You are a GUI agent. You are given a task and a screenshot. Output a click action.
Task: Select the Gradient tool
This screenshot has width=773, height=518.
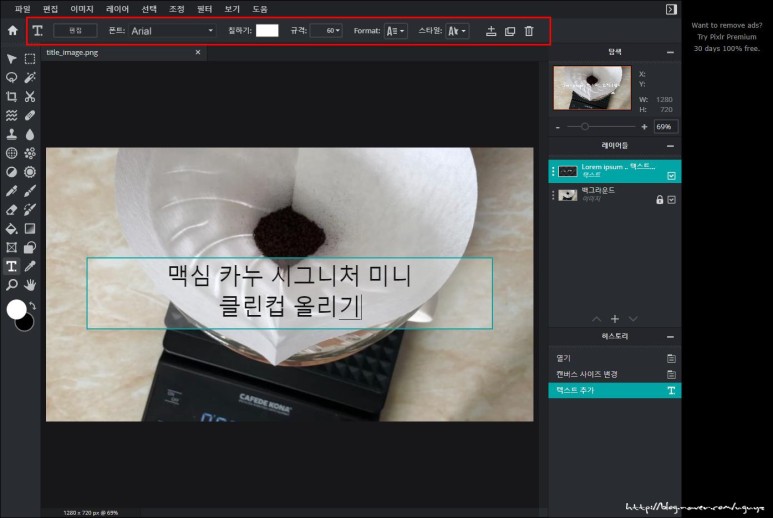30,229
